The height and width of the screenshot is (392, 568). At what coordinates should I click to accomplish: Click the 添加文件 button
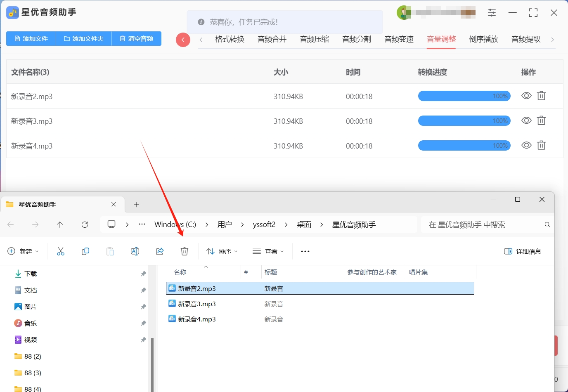31,39
